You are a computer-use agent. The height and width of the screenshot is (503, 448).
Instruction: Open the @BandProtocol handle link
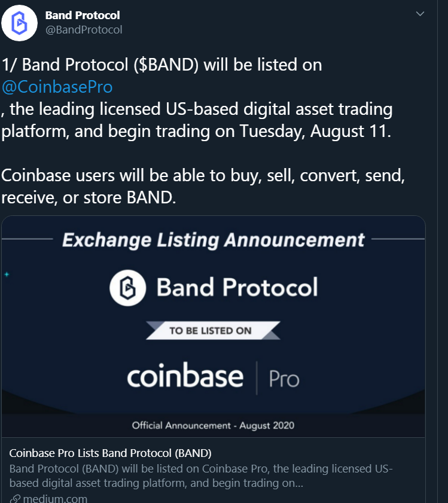(x=84, y=30)
